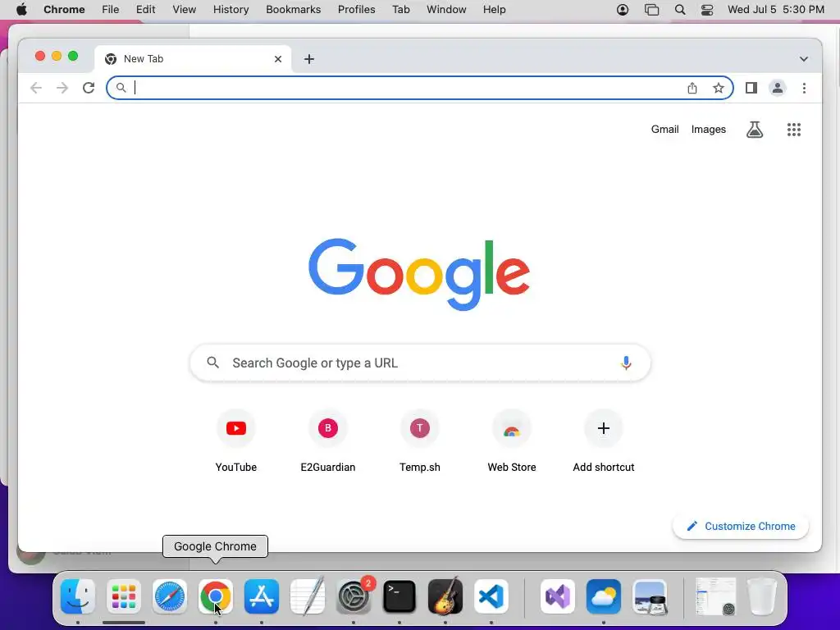The image size is (840, 630).
Task: Open the Temp.sh shortcut
Action: [419, 442]
